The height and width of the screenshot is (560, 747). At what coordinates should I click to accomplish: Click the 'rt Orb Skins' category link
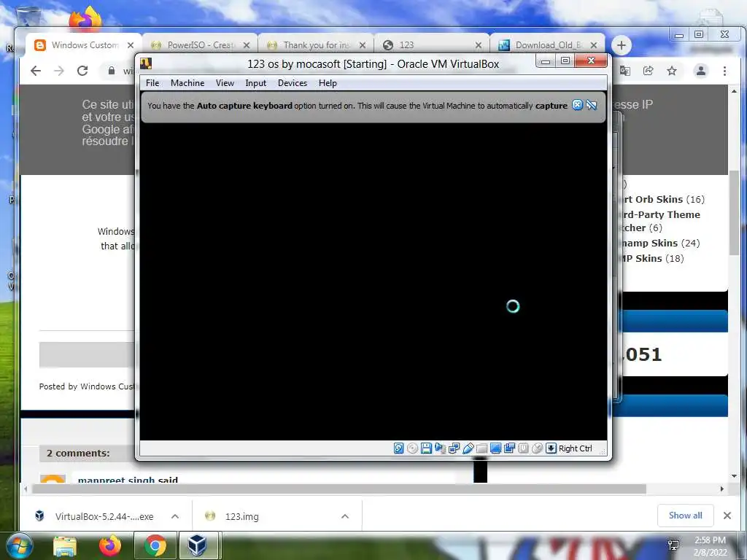coord(654,200)
